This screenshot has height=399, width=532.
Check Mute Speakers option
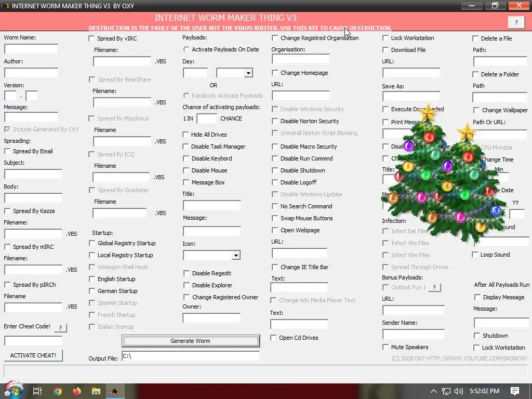click(x=385, y=347)
